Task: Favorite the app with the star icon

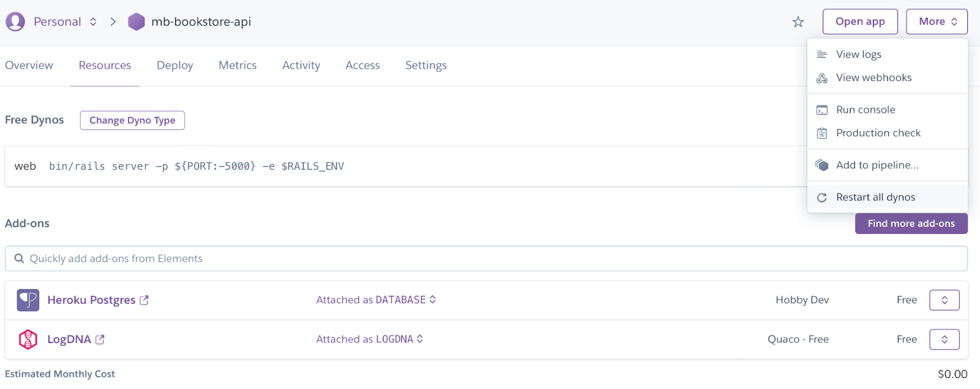Action: pyautogui.click(x=798, y=22)
